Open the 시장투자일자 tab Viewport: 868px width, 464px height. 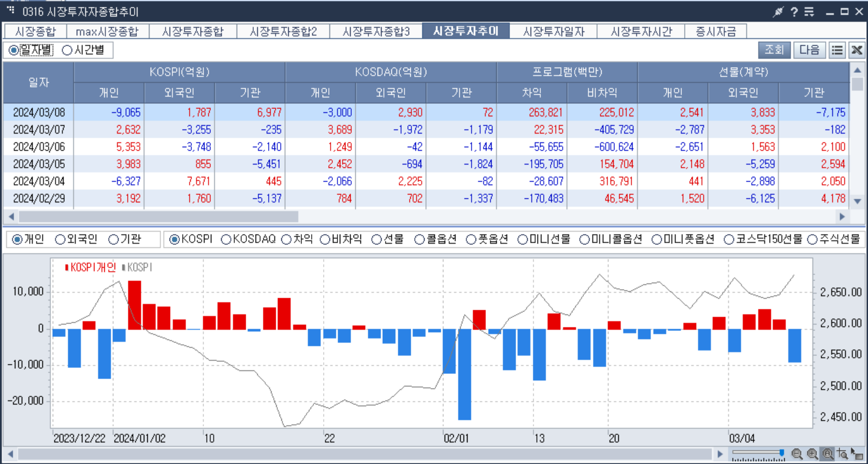tap(553, 32)
